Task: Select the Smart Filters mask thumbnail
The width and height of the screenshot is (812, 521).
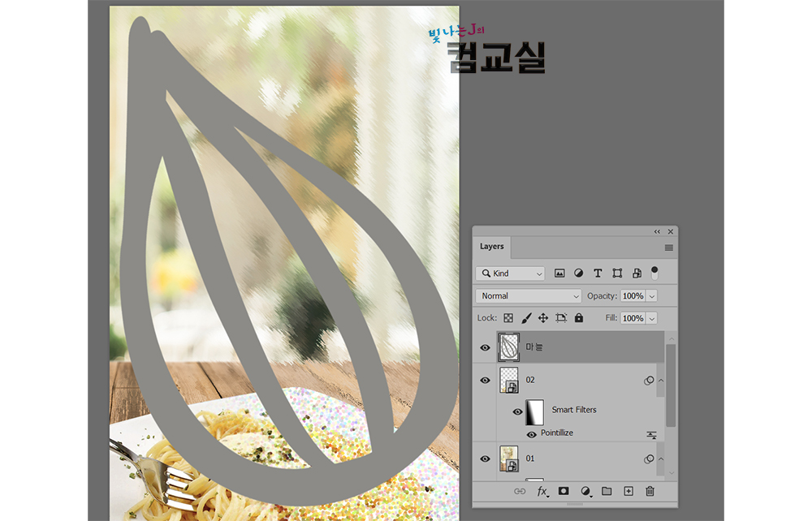Action: (x=534, y=411)
